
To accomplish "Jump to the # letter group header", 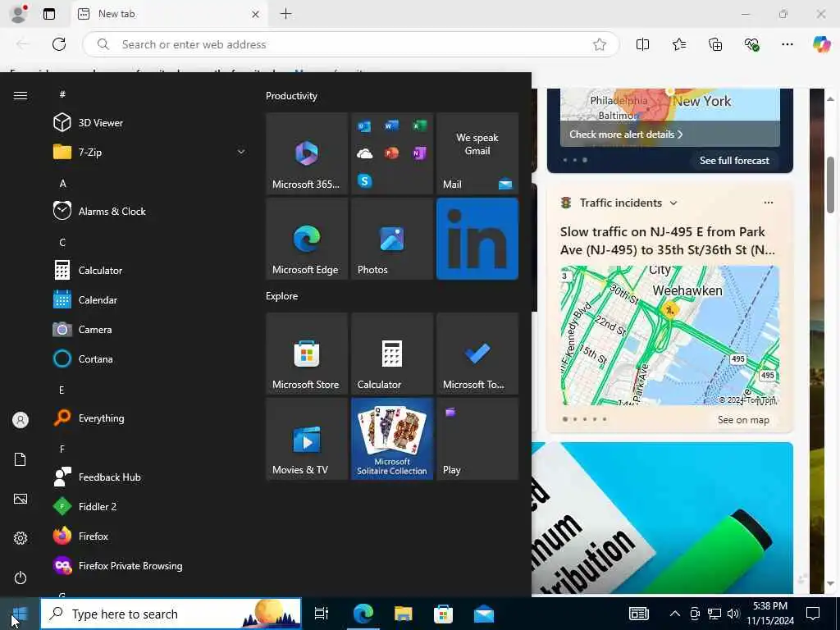I will (62, 94).
